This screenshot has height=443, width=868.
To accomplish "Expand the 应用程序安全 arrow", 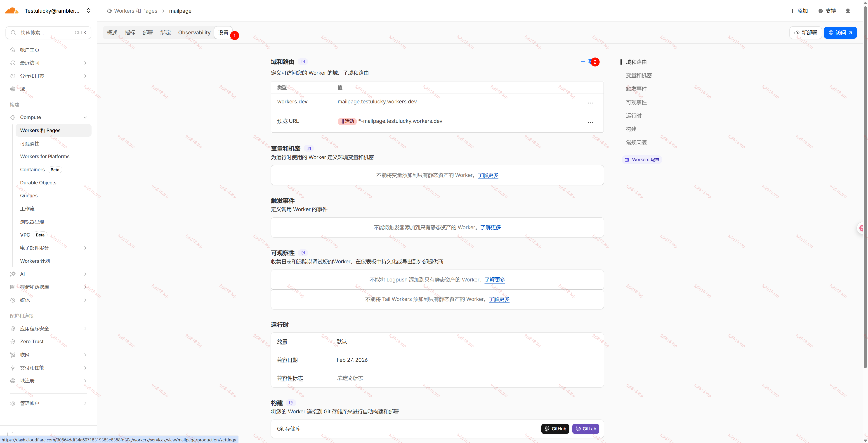I will (85, 329).
